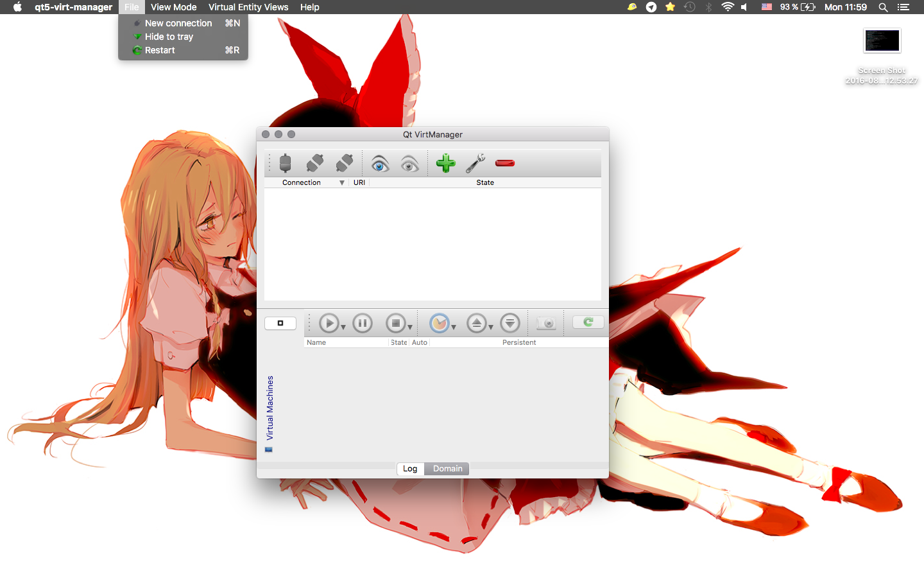
Task: Open the qt5-virt-manager application menu
Action: (74, 7)
